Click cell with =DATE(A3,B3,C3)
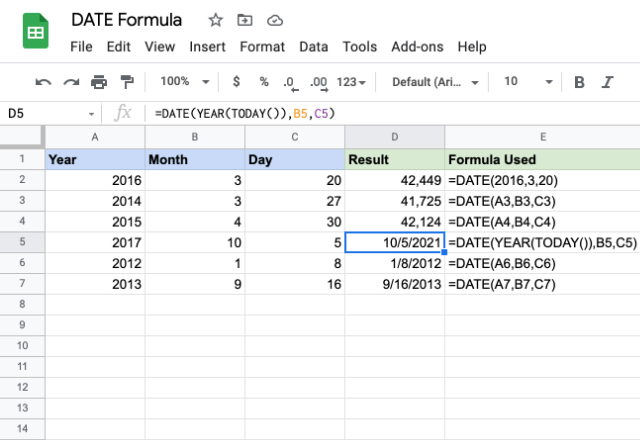 click(542, 201)
